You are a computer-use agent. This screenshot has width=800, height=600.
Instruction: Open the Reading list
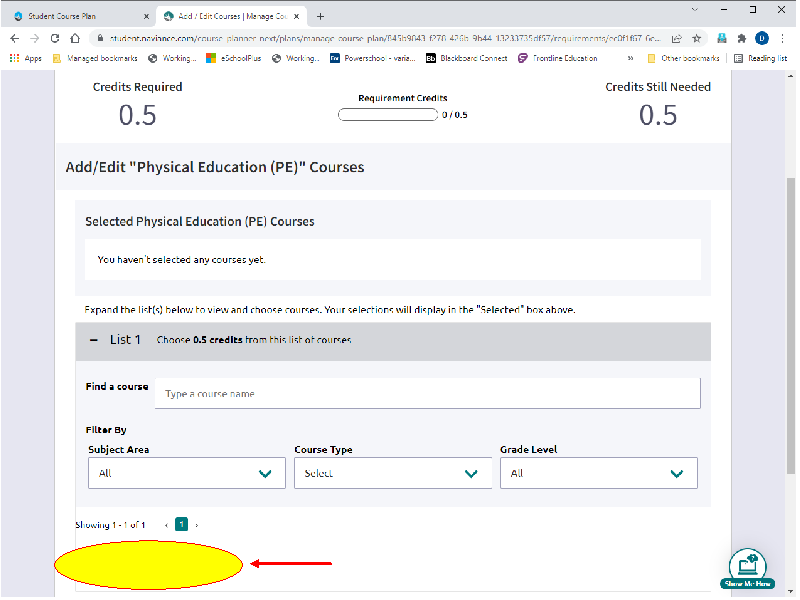[761, 58]
